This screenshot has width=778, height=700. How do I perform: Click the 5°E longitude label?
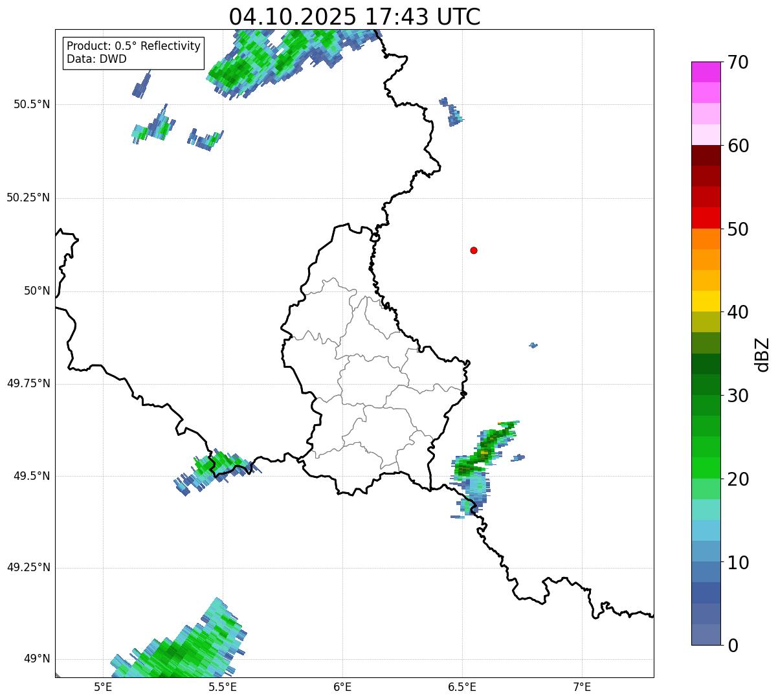[103, 686]
